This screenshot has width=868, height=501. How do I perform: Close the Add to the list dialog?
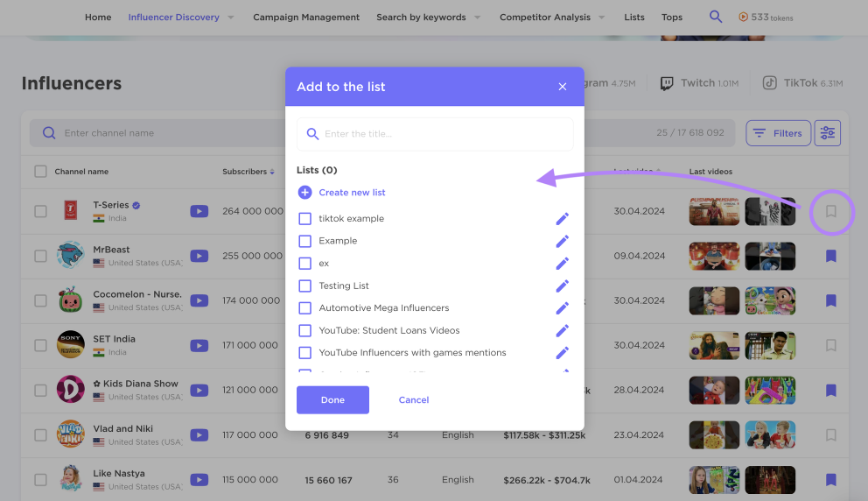pos(563,87)
